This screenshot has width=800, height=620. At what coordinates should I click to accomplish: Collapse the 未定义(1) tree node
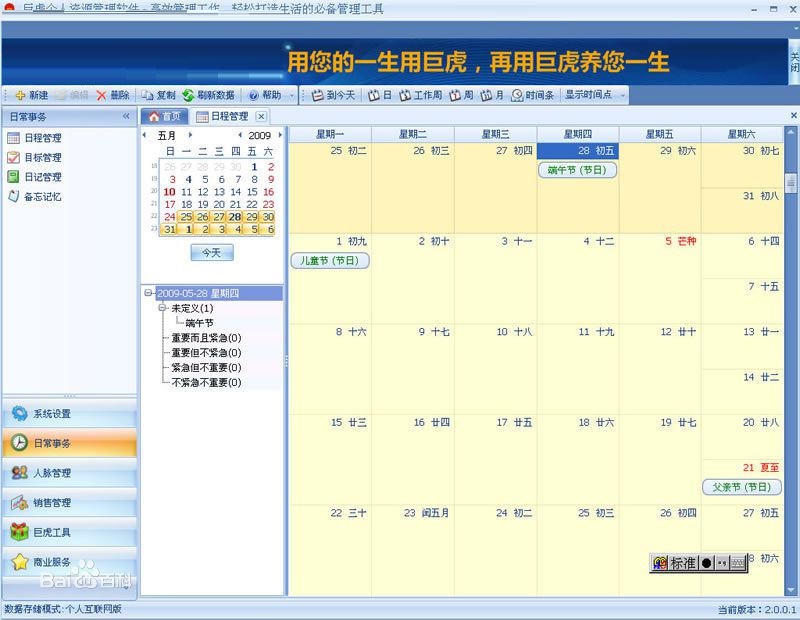pyautogui.click(x=163, y=309)
